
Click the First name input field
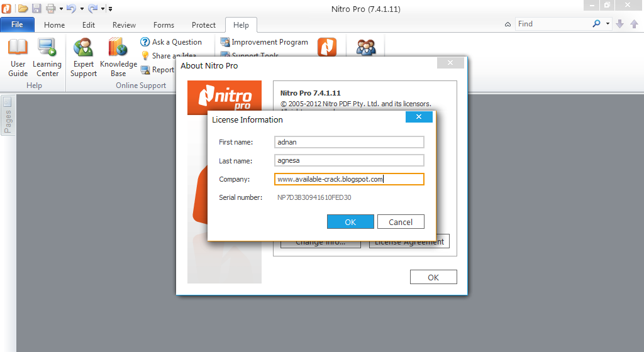(x=349, y=142)
